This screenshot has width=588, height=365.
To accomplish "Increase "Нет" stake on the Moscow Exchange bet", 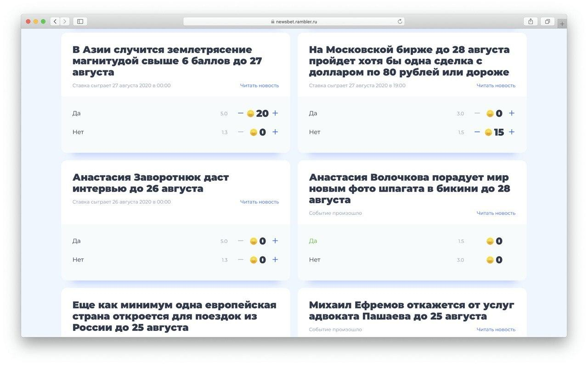I will (512, 132).
